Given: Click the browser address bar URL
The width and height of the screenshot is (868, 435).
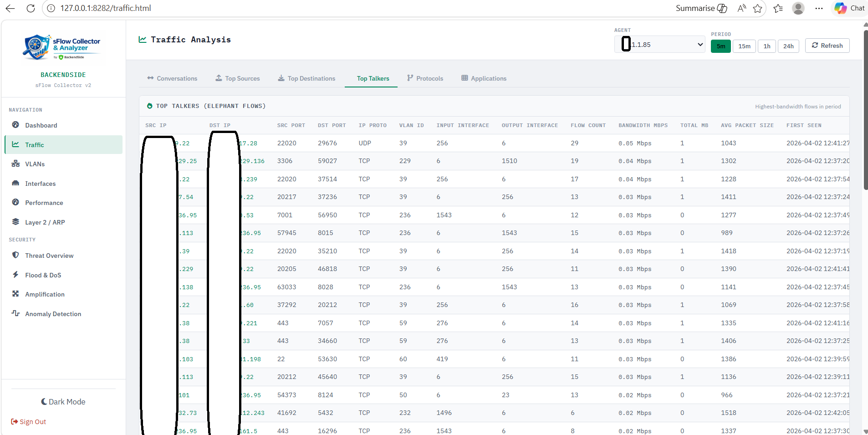Looking at the screenshot, I should [106, 8].
